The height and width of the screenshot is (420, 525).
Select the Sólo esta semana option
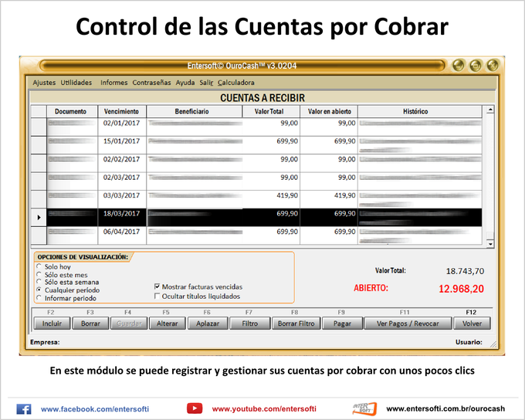(39, 282)
